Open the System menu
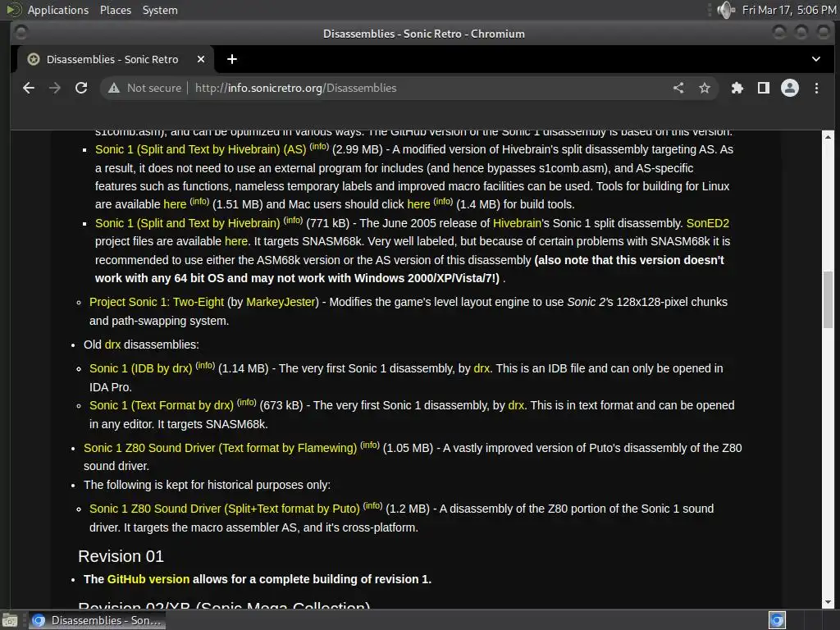840x630 pixels. coord(160,10)
